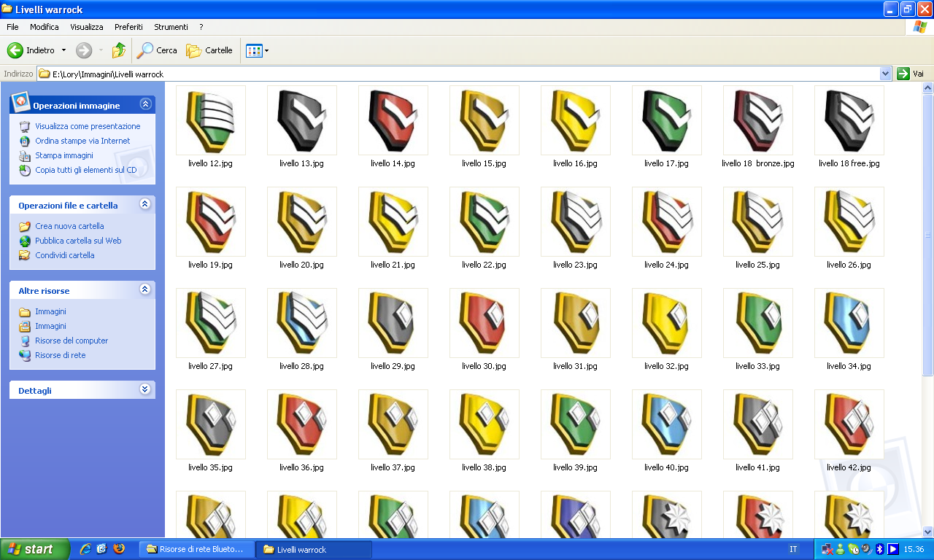Click Pubblica cartella sul Web link

point(78,241)
